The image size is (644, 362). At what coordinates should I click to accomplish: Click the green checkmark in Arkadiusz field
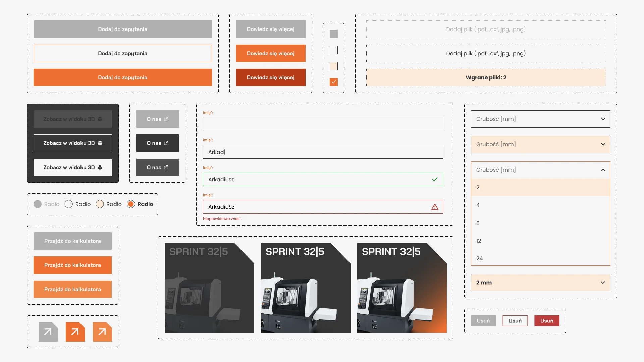tap(435, 179)
